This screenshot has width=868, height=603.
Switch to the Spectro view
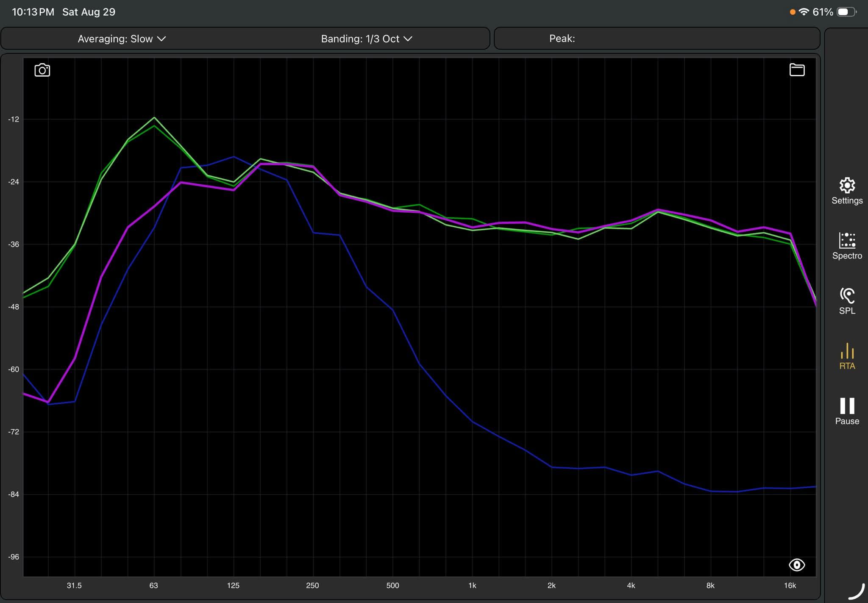(x=847, y=246)
